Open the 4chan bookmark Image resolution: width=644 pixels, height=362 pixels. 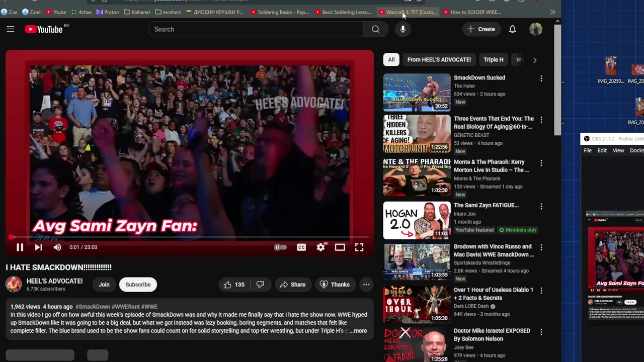(x=82, y=12)
